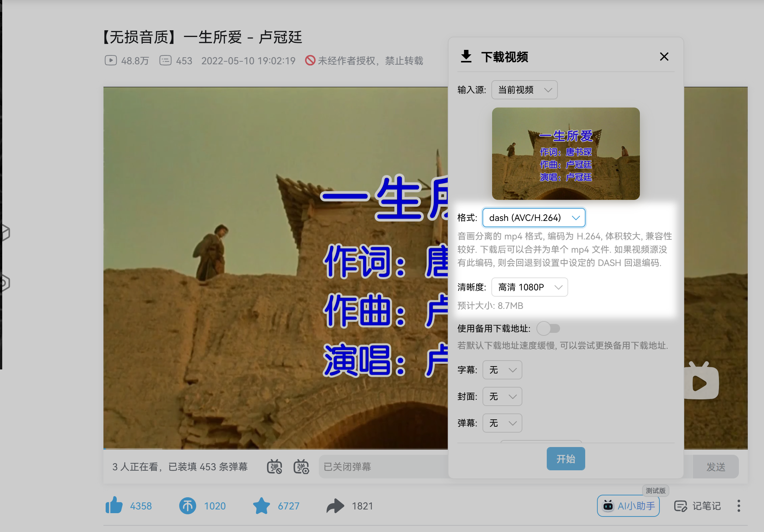Viewport: 764px width, 532px height.
Task: Click the coin icon next to 1020
Action: click(x=188, y=505)
